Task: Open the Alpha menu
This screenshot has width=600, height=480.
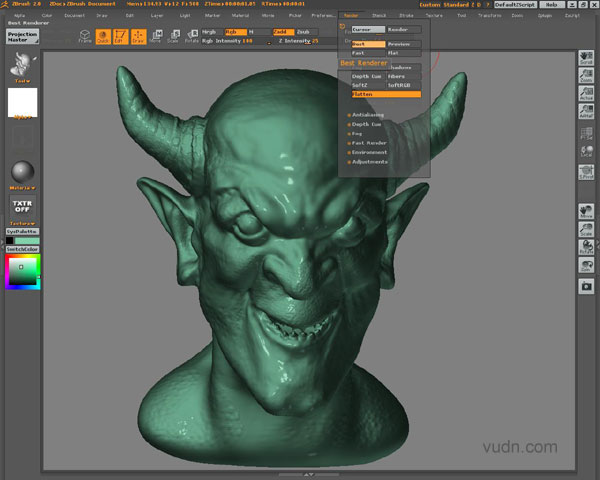Action: [20, 16]
